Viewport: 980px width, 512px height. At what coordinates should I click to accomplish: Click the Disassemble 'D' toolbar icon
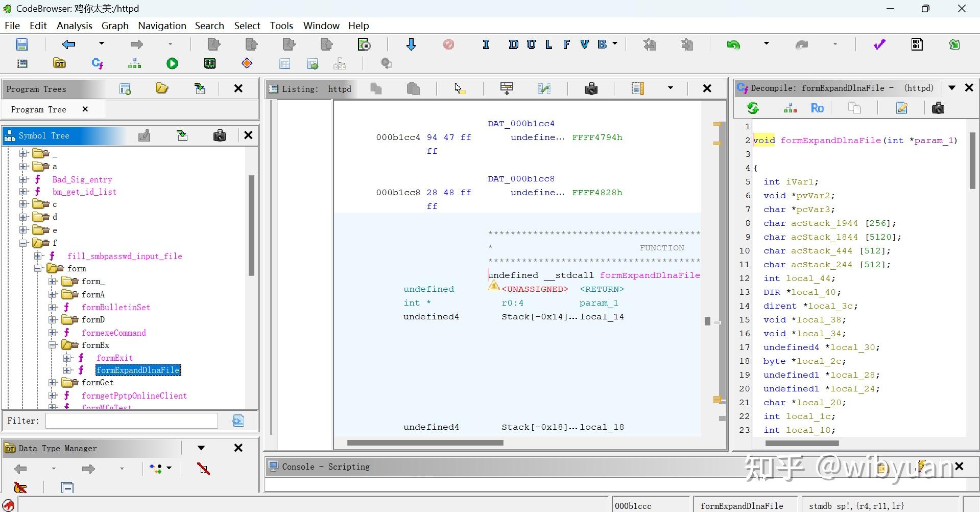513,44
